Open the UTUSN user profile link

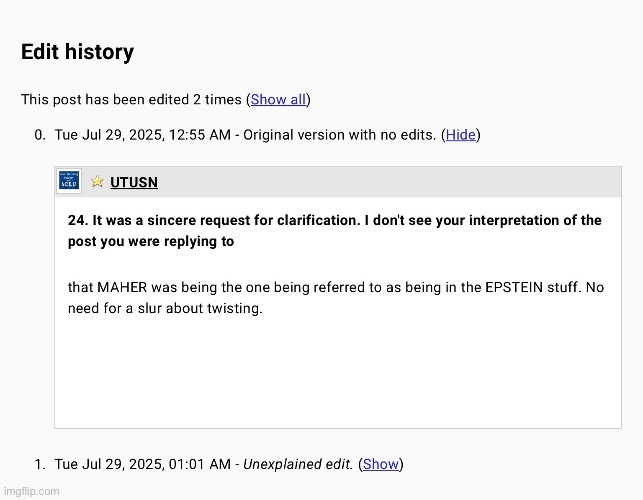pos(134,182)
